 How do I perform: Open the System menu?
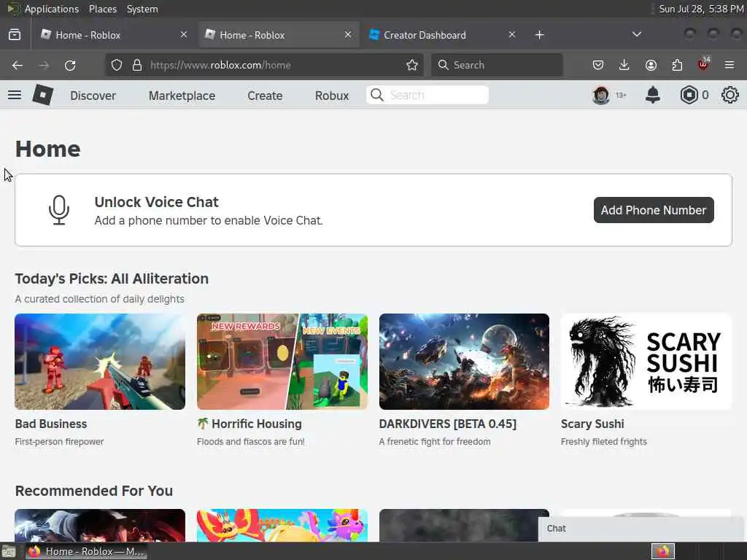pos(142,9)
